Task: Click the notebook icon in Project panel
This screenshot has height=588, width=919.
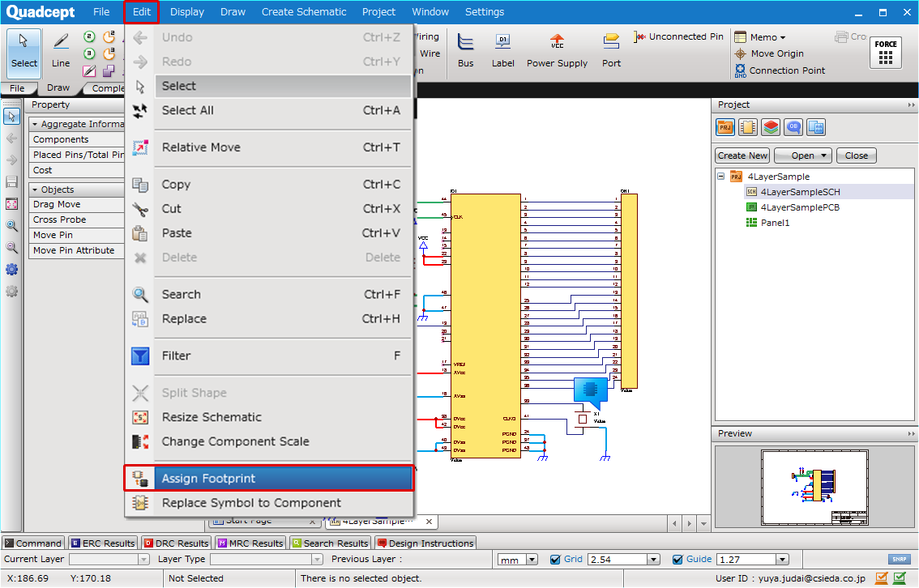Action: (x=748, y=127)
